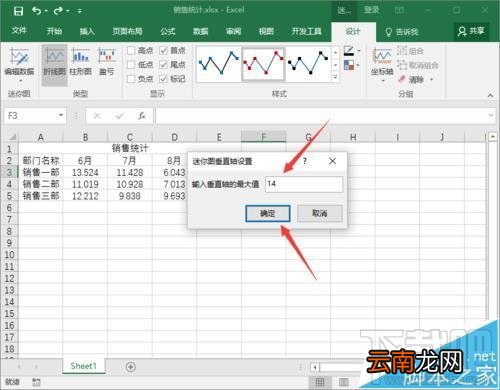Click the Tell me lightbulb
The image size is (500, 390).
coord(388,32)
